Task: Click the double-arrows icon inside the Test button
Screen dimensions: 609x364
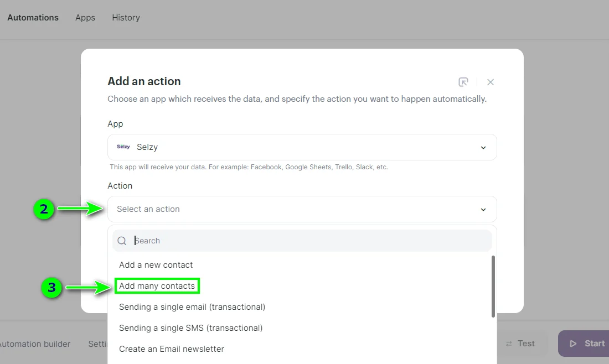Action: pos(510,344)
